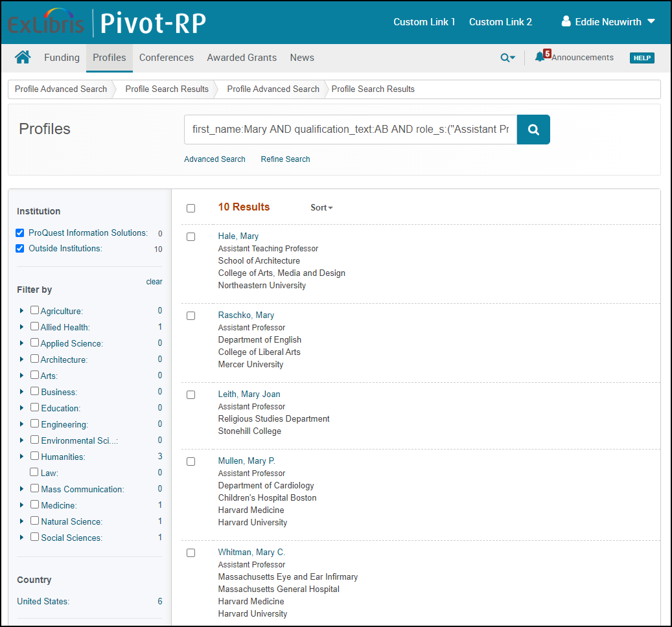The height and width of the screenshot is (627, 672).
Task: Open the Sort dropdown
Action: point(321,208)
